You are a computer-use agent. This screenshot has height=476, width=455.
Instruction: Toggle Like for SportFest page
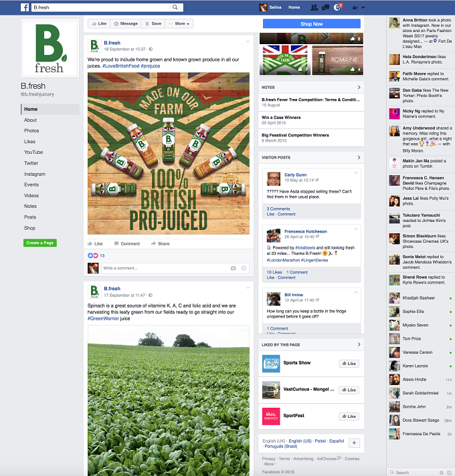349,416
